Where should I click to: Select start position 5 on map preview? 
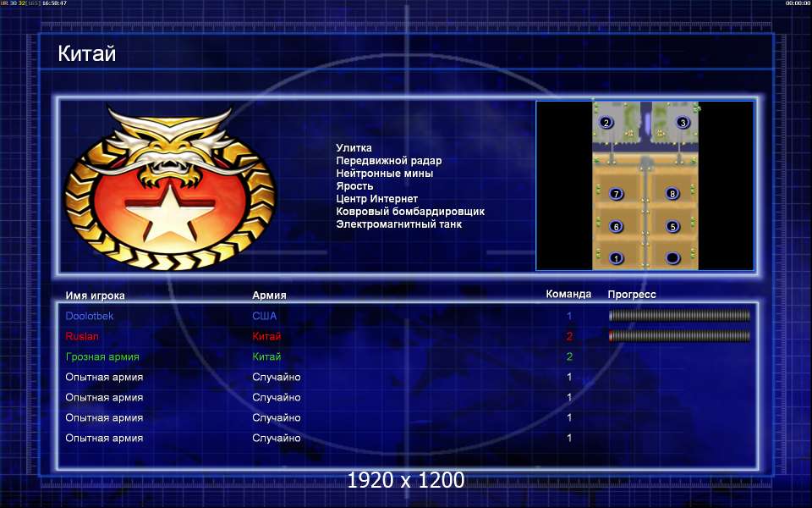click(672, 227)
